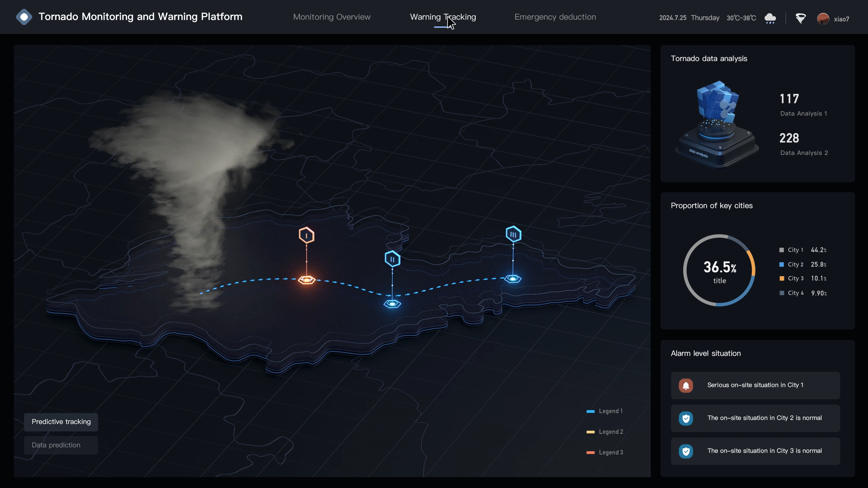Click the Thursday weekday text
The width and height of the screenshot is (868, 488).
coord(705,18)
